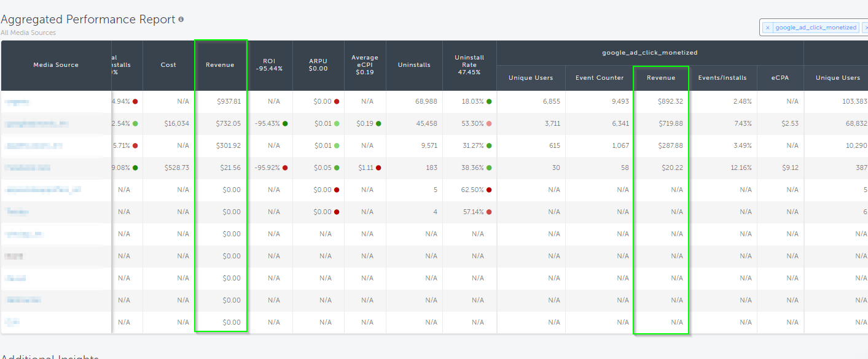Sort by the Media Source column header
Screen dimensions: 868x359
tap(56, 65)
